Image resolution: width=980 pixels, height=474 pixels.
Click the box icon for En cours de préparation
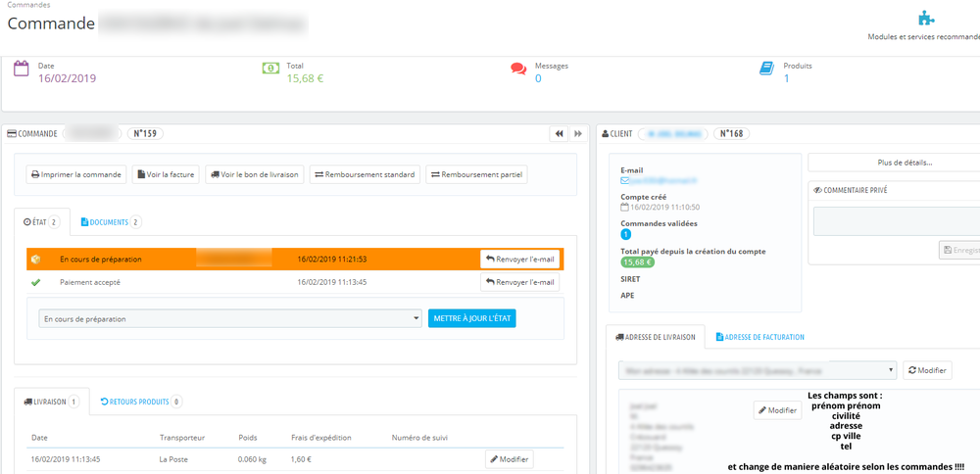[x=35, y=260]
